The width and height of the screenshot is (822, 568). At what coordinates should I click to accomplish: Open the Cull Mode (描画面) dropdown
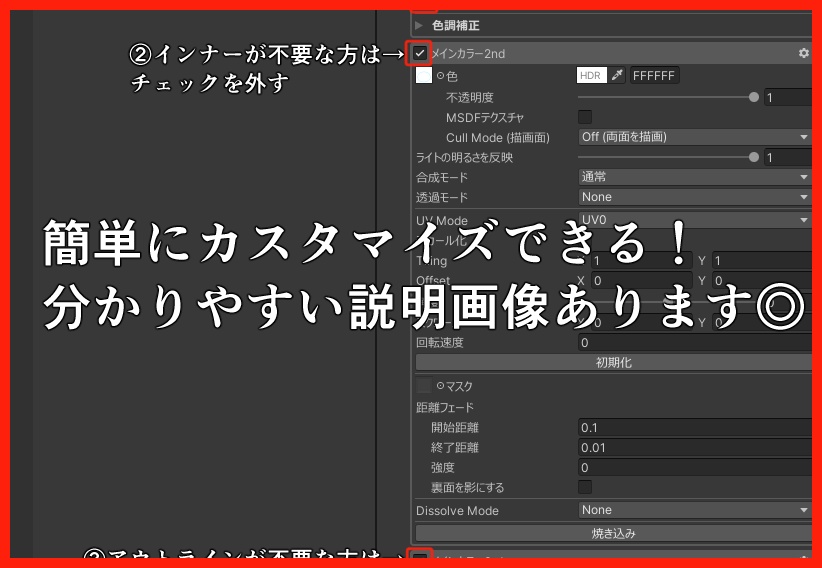pos(695,137)
